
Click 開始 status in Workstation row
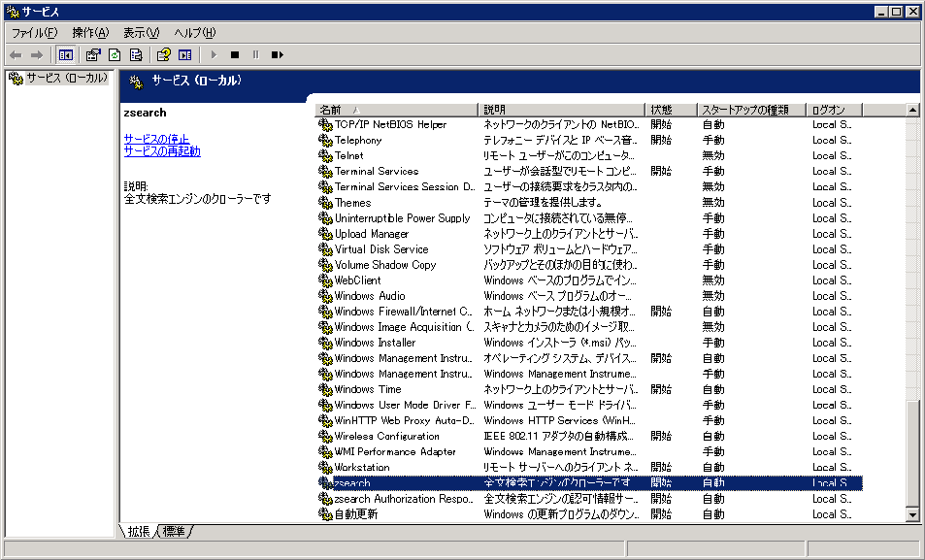click(661, 467)
